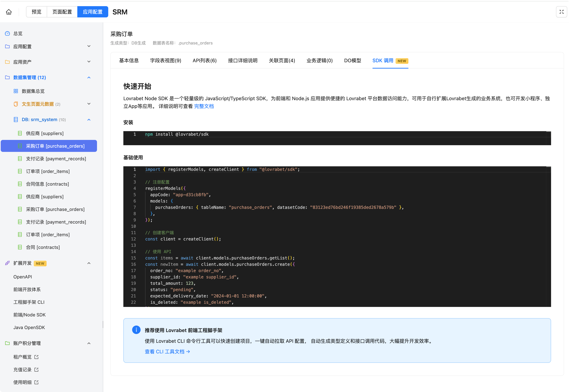Click the 数据集管理 folder icon
Screen dimensions: 569x392
point(7,77)
